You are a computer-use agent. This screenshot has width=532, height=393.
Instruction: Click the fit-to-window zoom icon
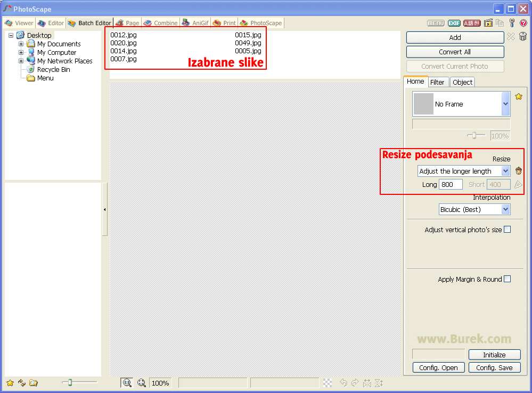(142, 383)
